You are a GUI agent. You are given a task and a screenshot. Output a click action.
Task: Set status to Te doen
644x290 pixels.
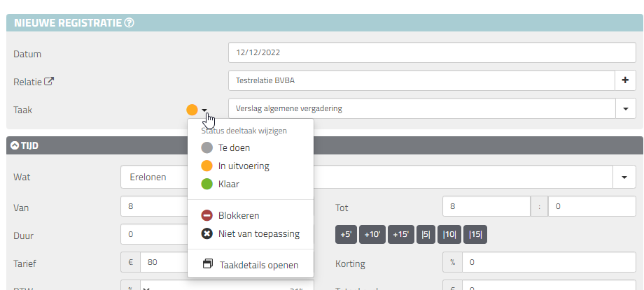[234, 148]
